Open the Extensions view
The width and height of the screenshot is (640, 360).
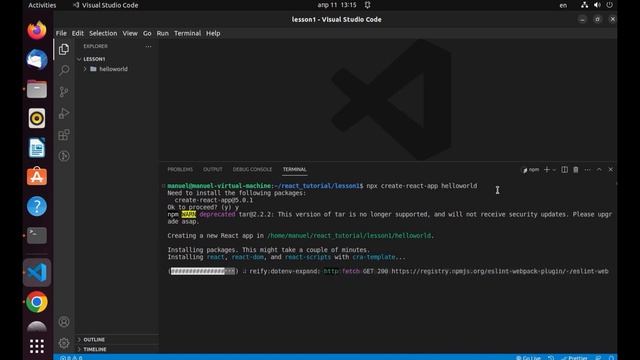[x=64, y=135]
